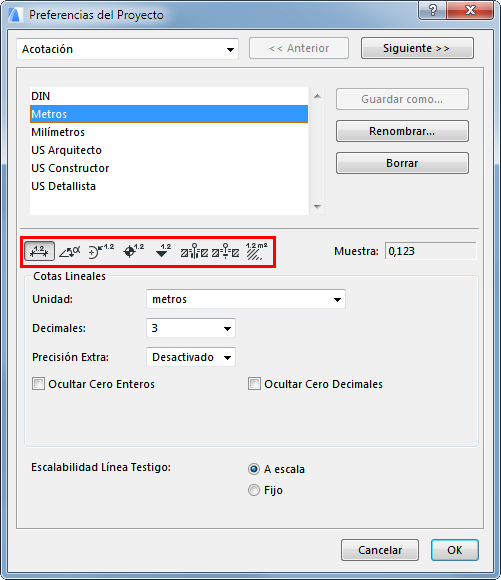
Task: Open the Unidad metros dropdown
Action: pyautogui.click(x=246, y=299)
